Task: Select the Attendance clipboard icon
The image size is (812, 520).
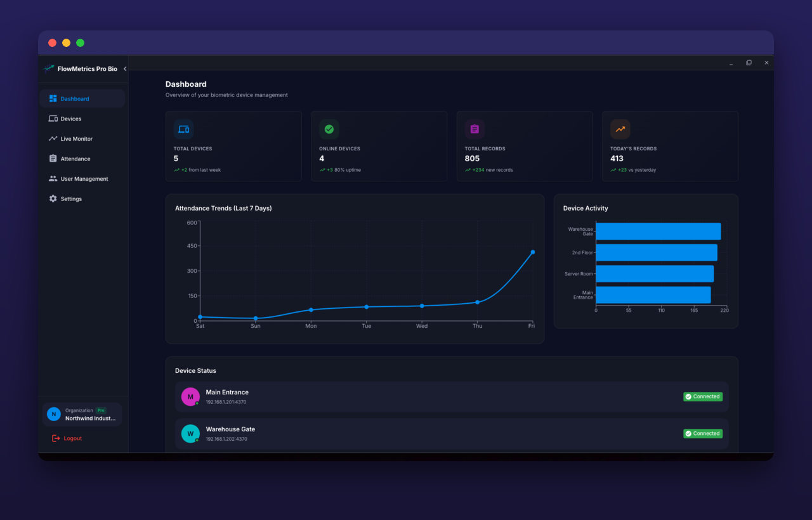Action: click(53, 159)
